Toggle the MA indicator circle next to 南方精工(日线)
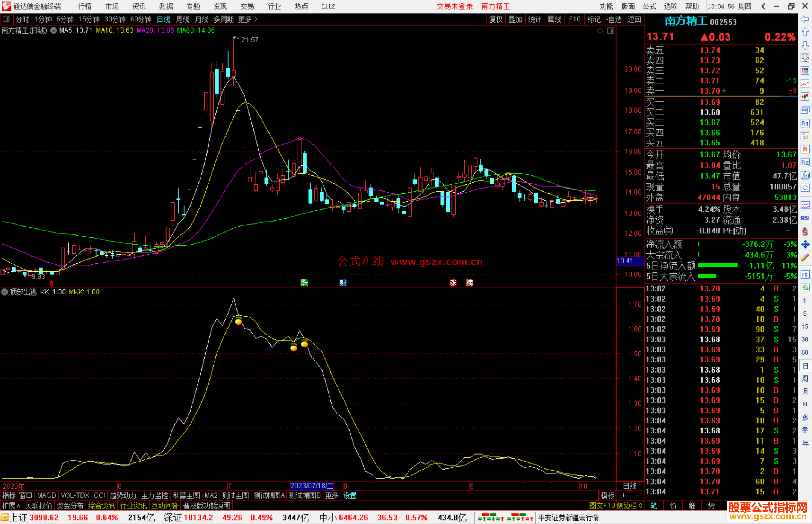 [53, 30]
